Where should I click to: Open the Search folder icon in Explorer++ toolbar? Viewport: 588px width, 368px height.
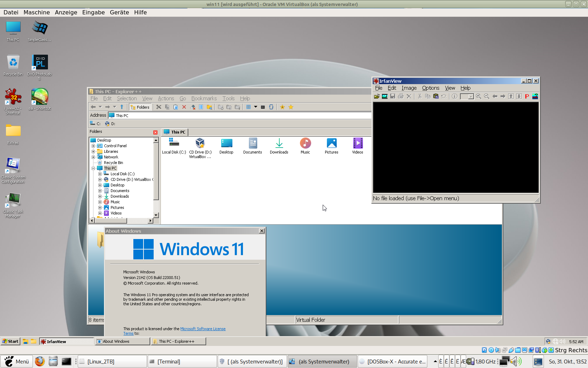tap(209, 107)
